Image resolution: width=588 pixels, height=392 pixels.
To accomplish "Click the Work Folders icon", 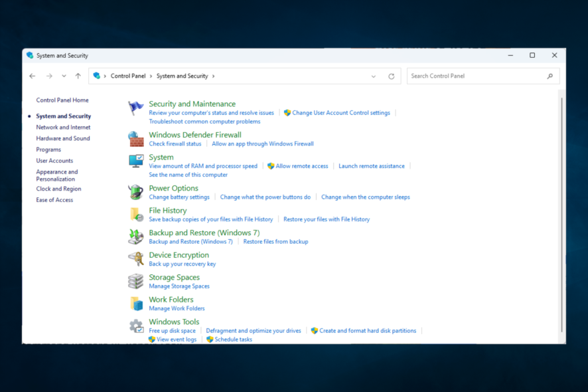I will 137,304.
